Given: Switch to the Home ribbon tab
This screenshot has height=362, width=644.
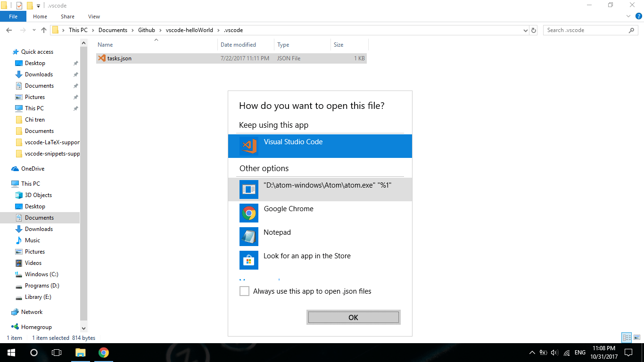Looking at the screenshot, I should (40, 16).
